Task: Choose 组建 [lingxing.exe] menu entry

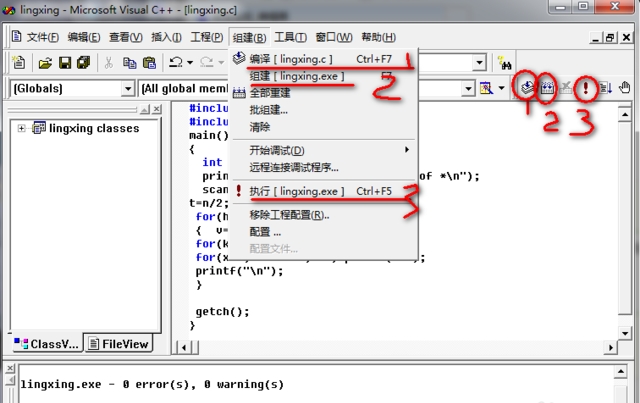Action: coord(323,76)
